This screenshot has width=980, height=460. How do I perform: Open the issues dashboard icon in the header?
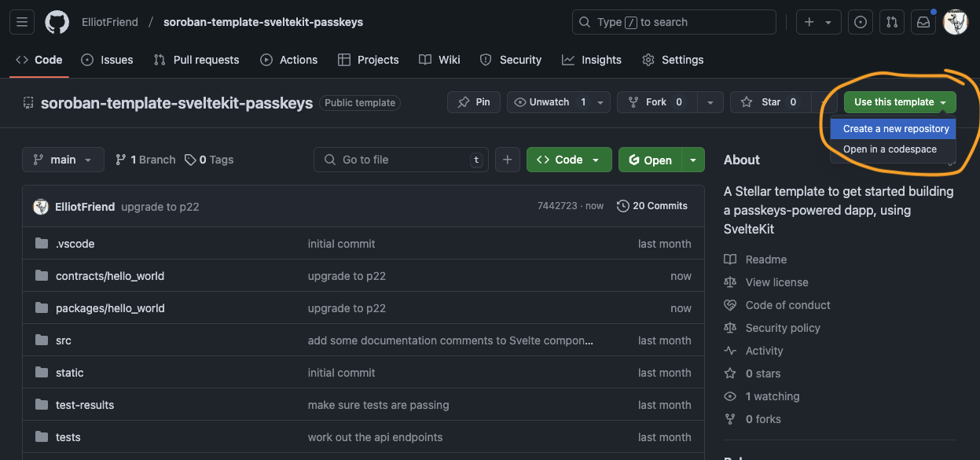click(x=860, y=21)
